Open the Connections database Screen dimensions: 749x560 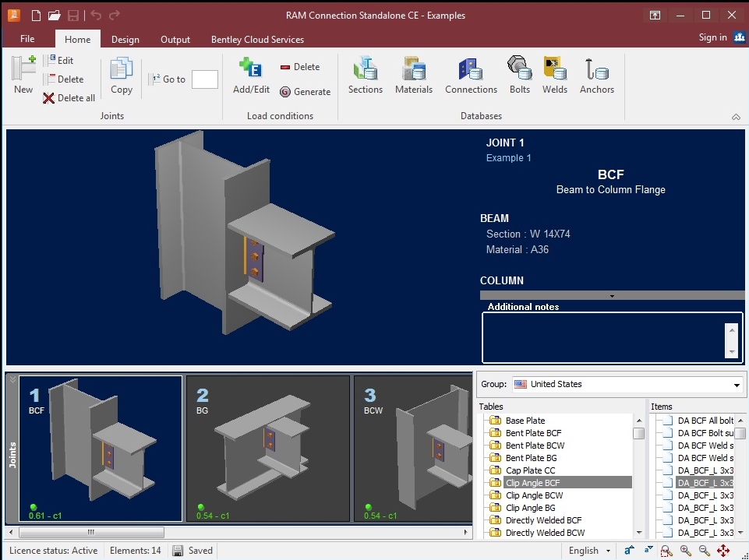(x=471, y=76)
